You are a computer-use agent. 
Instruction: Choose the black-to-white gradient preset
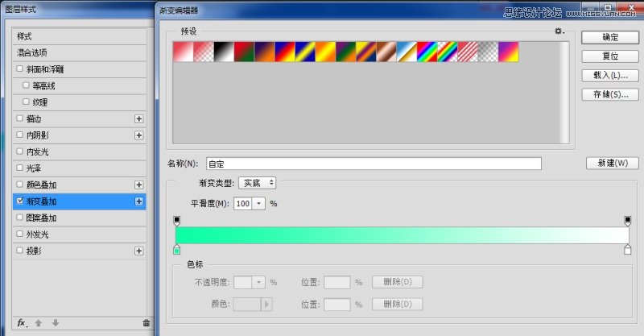[x=224, y=52]
